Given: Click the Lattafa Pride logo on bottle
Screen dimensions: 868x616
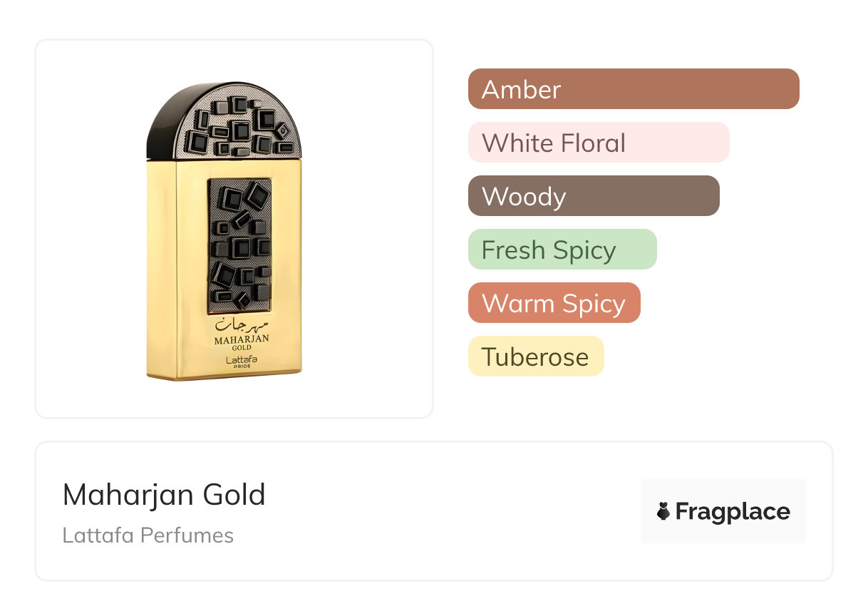Looking at the screenshot, I should tap(241, 361).
